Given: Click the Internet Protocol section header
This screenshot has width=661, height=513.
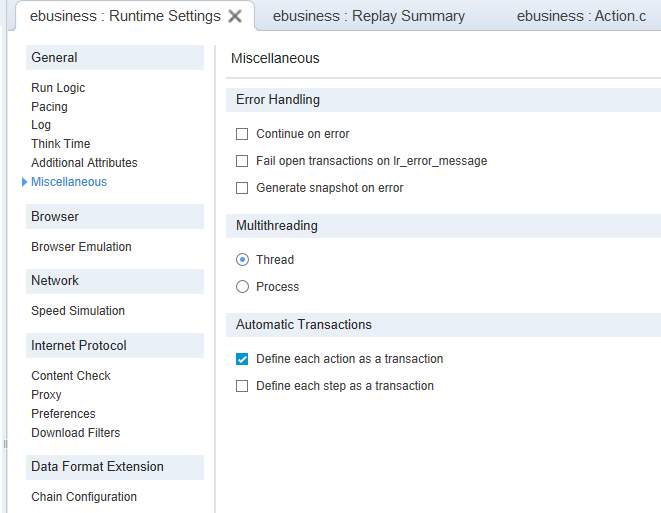Looking at the screenshot, I should click(x=115, y=346).
